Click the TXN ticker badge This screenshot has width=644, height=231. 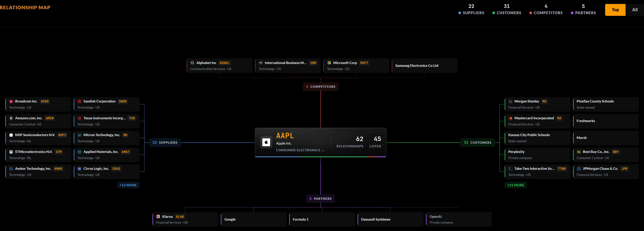[x=132, y=118]
